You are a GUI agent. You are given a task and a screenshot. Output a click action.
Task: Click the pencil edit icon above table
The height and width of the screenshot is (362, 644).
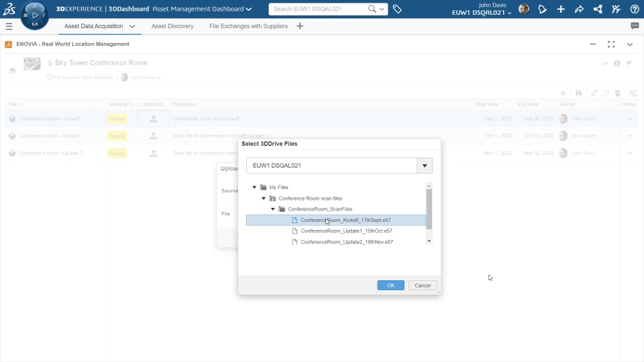[594, 93]
